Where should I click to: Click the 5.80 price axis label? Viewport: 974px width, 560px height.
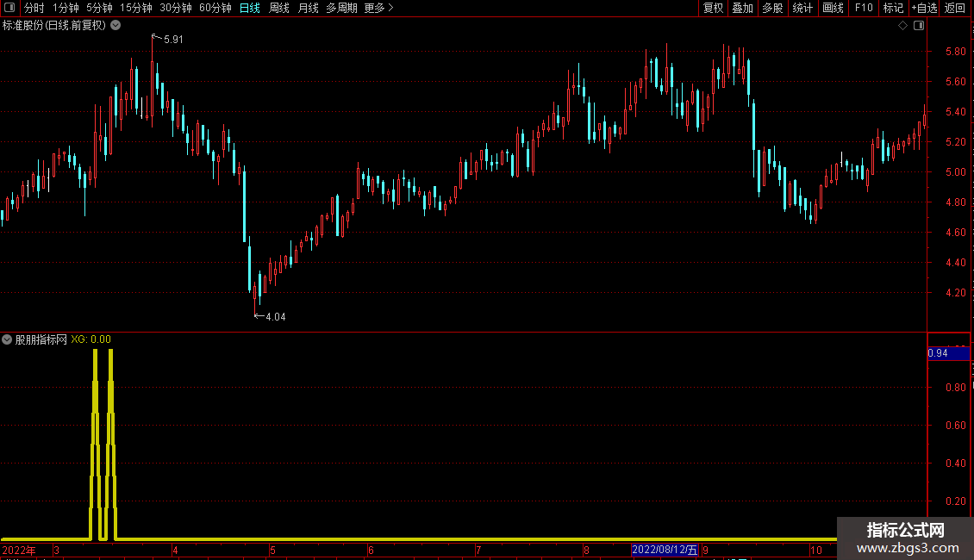(x=955, y=52)
